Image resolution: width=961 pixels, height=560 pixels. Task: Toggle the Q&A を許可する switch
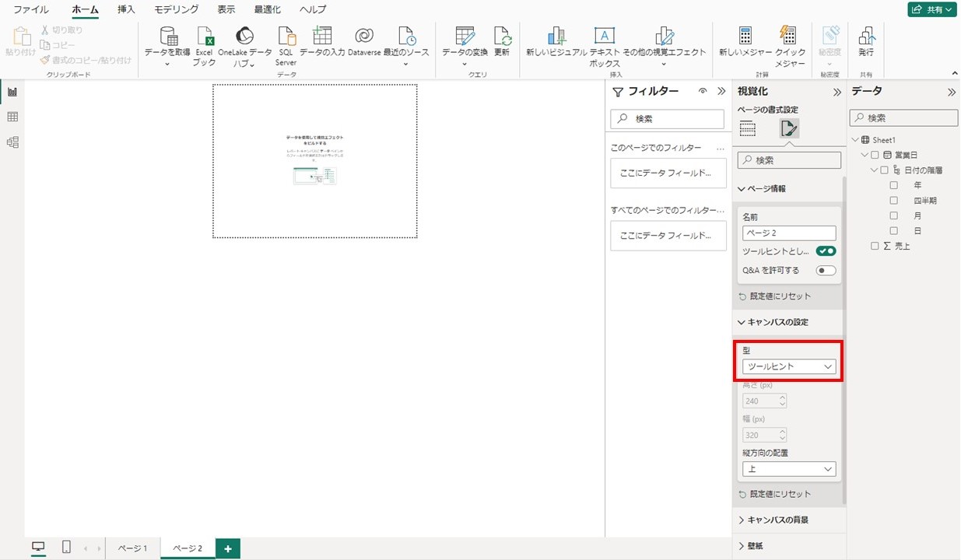click(x=826, y=271)
